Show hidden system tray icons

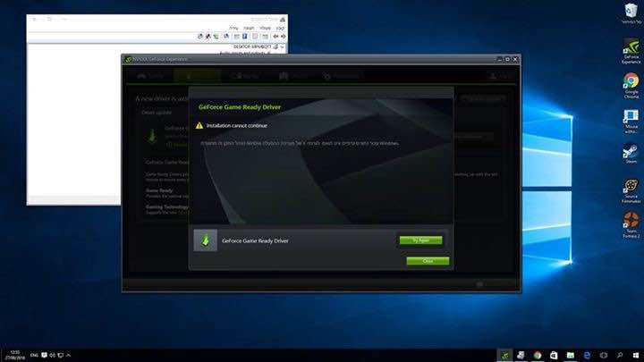pos(68,355)
